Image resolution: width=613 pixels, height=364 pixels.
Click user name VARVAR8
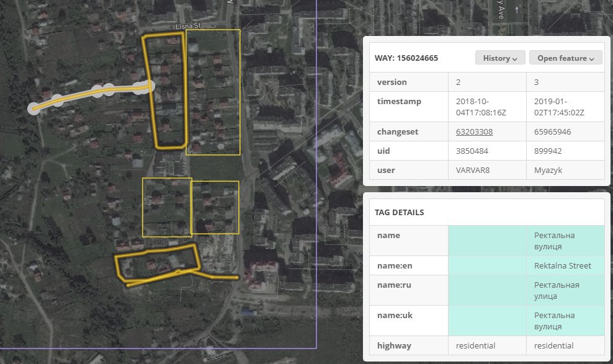point(473,170)
